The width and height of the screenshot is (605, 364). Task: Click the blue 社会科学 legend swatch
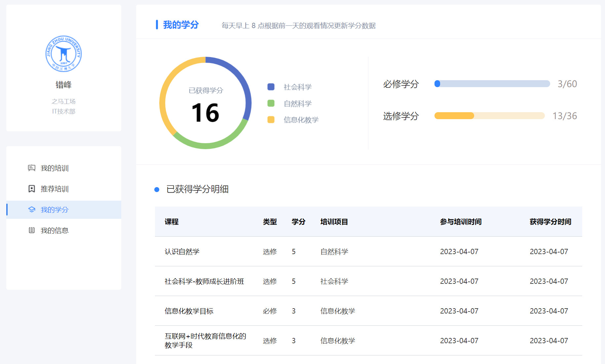point(271,87)
